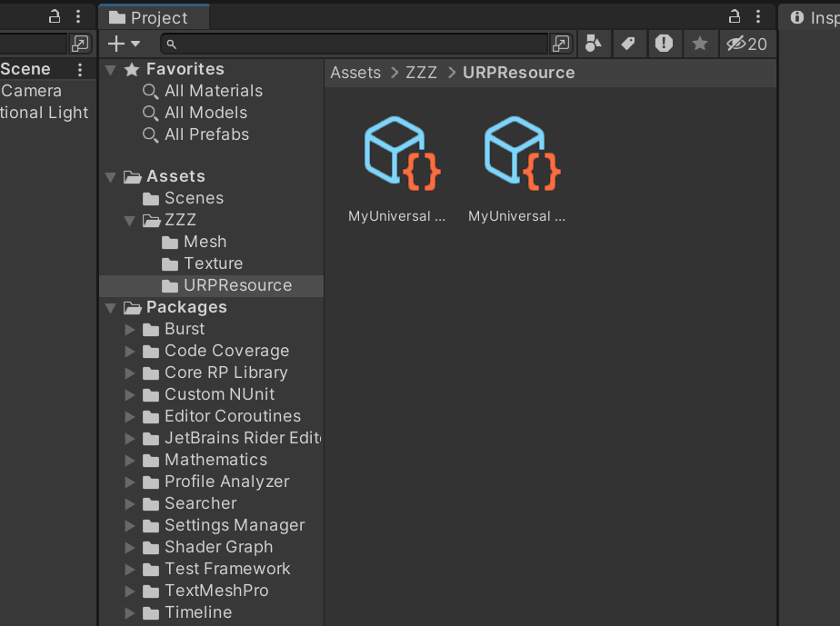Open search window icon beside Project search

click(x=561, y=44)
